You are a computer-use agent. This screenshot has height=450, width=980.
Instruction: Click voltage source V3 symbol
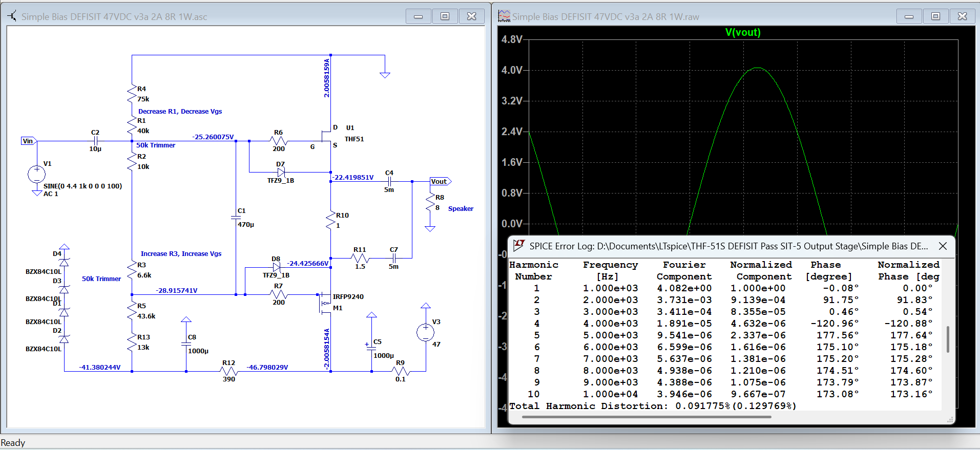click(x=426, y=332)
